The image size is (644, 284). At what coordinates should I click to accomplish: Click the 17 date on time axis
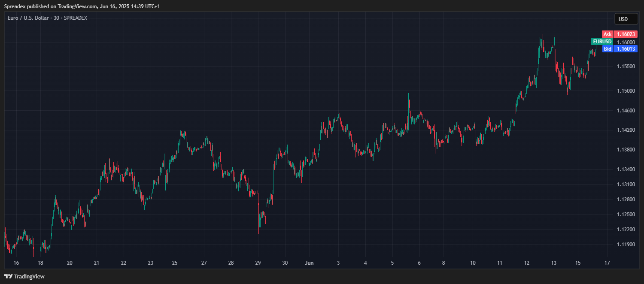607,263
